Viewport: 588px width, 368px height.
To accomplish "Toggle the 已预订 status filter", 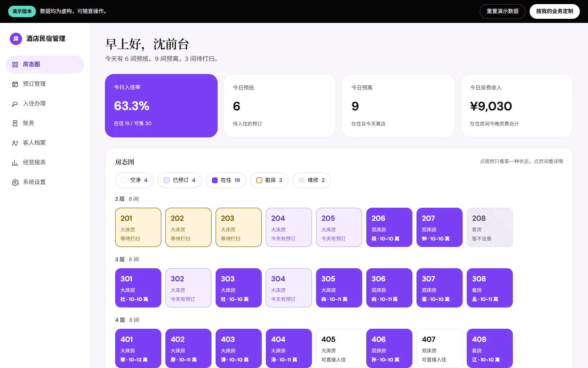I will [180, 180].
